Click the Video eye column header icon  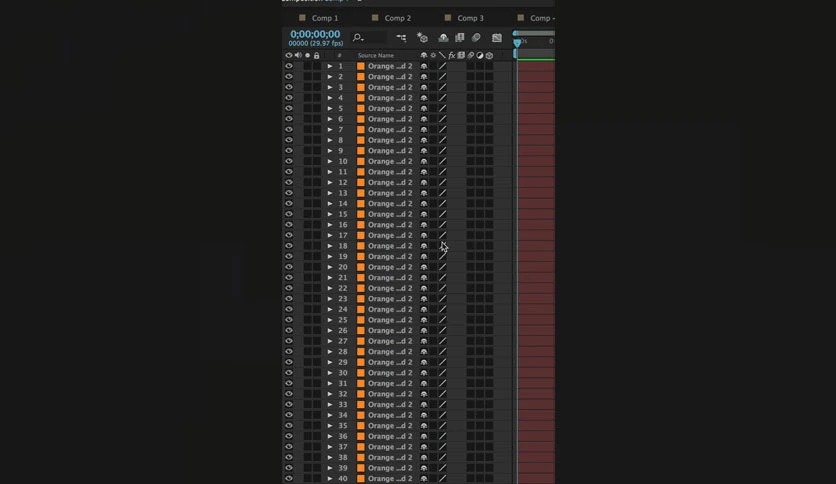coord(288,55)
